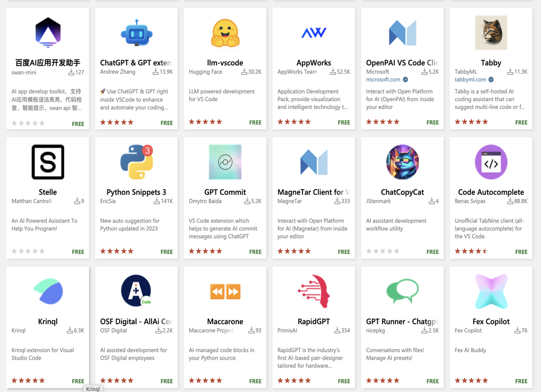Open the AppWorks extension title
This screenshot has width=541, height=392.
314,63
